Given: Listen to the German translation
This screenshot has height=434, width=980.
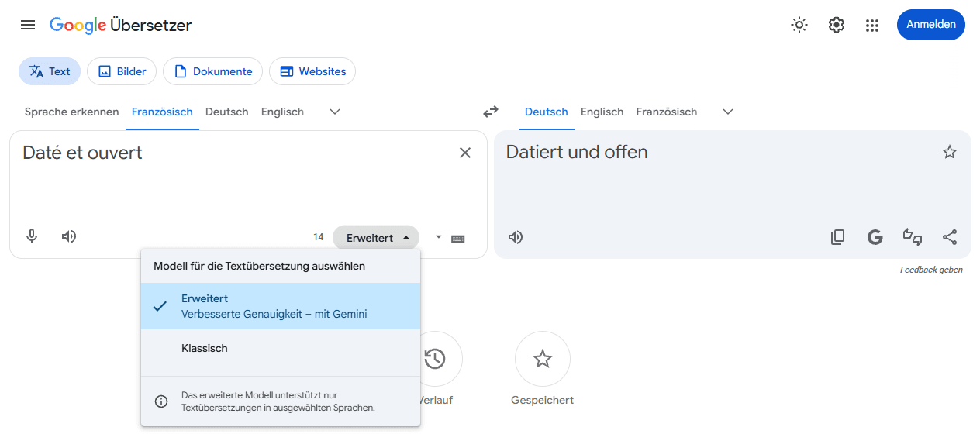Looking at the screenshot, I should coord(516,237).
